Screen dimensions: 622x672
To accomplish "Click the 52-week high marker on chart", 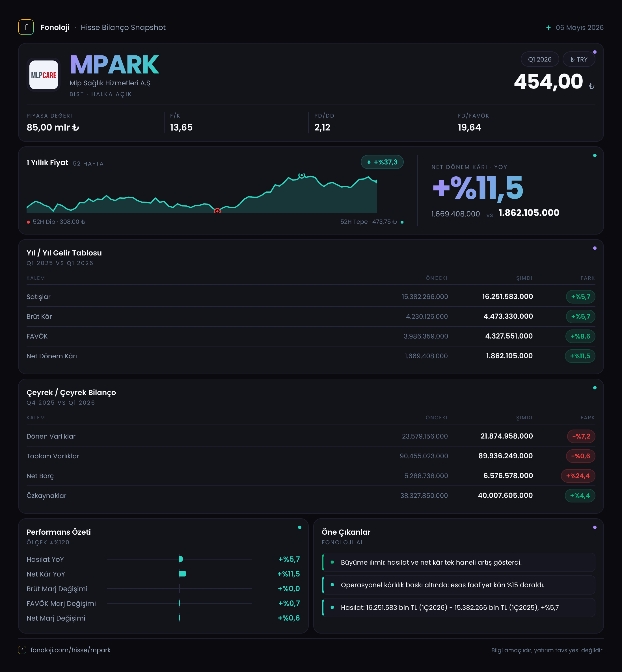I will 302,175.
